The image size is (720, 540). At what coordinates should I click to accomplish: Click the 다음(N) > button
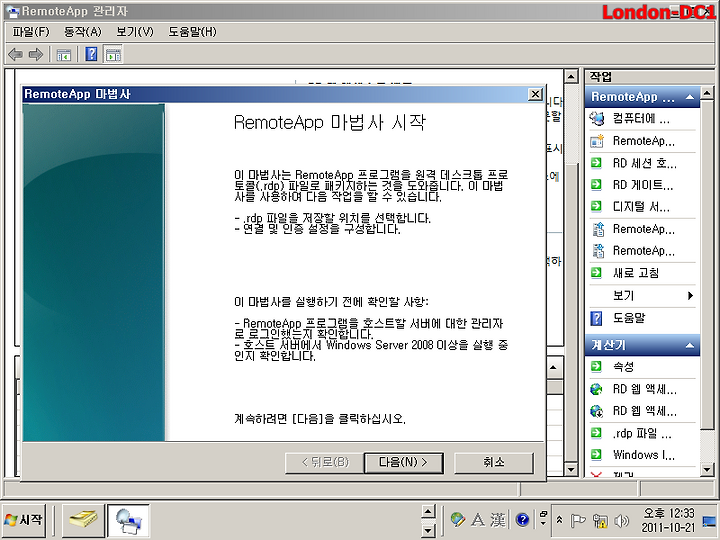[x=404, y=462]
